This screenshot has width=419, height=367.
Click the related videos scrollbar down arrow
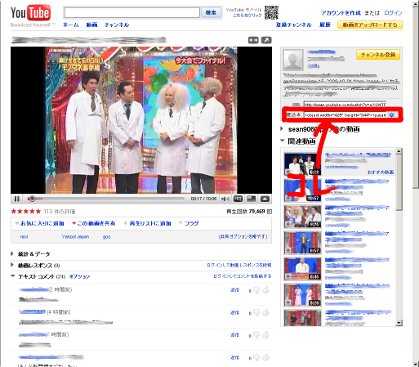(399, 323)
